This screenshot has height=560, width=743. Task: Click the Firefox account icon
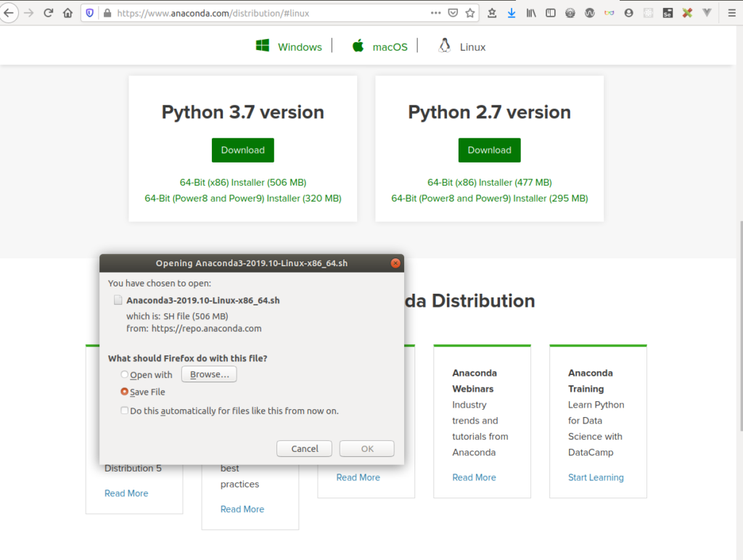628,12
